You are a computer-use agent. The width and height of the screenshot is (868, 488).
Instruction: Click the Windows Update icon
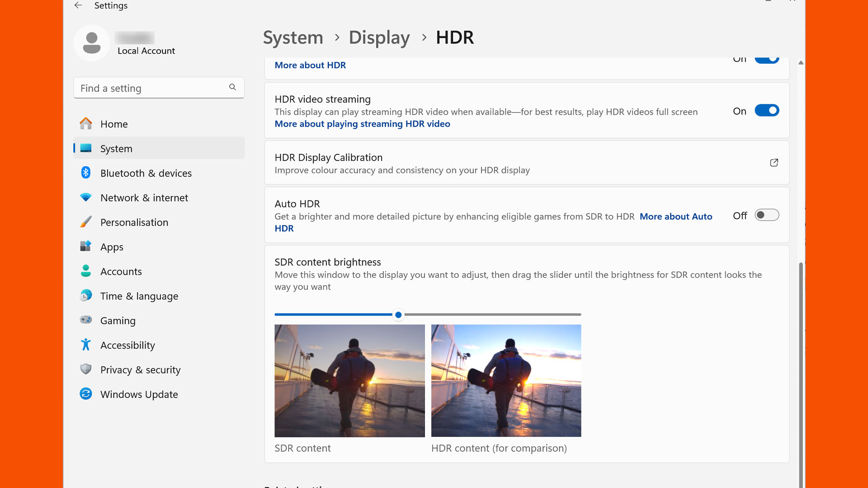[85, 394]
